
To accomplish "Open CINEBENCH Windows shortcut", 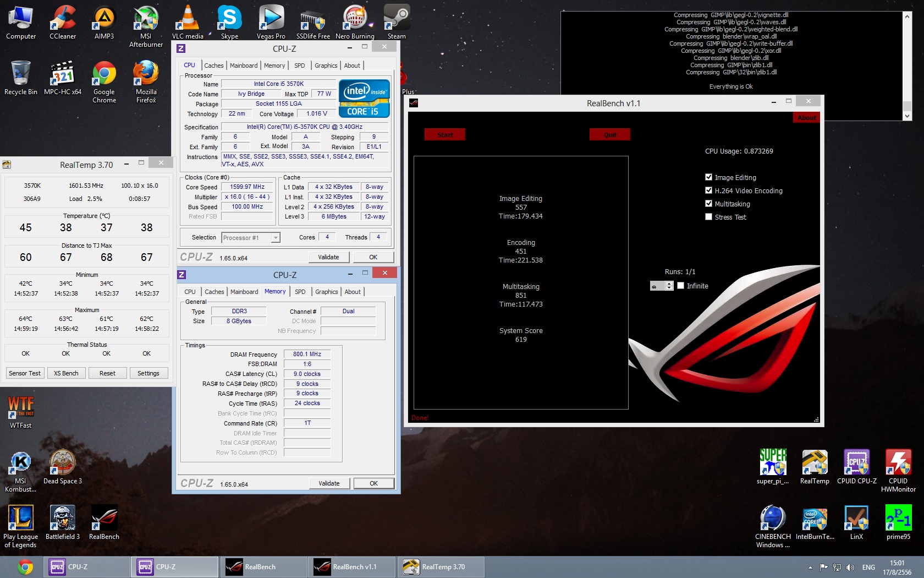I will (773, 527).
